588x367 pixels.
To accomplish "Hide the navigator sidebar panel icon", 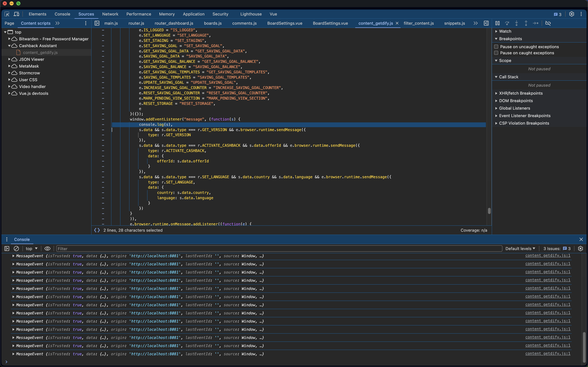I will click(97, 23).
